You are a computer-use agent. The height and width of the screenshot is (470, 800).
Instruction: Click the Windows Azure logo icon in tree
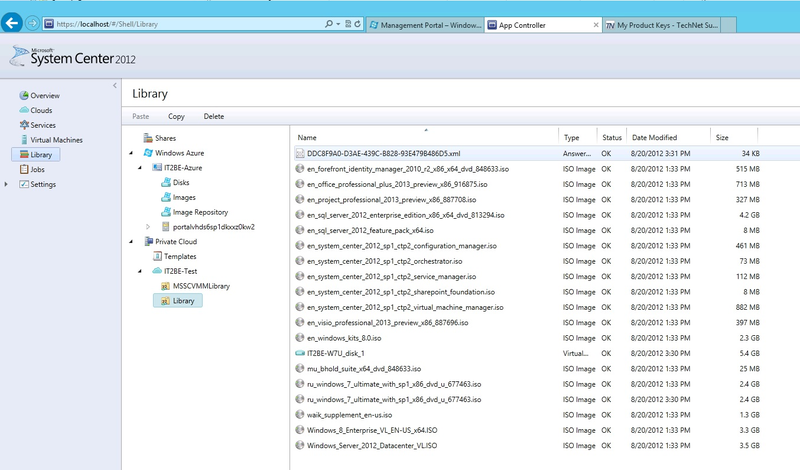coord(148,153)
